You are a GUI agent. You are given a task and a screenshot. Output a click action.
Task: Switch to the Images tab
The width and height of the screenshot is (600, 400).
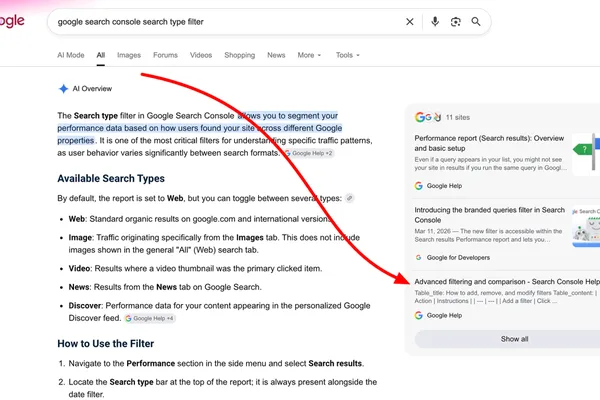[129, 55]
